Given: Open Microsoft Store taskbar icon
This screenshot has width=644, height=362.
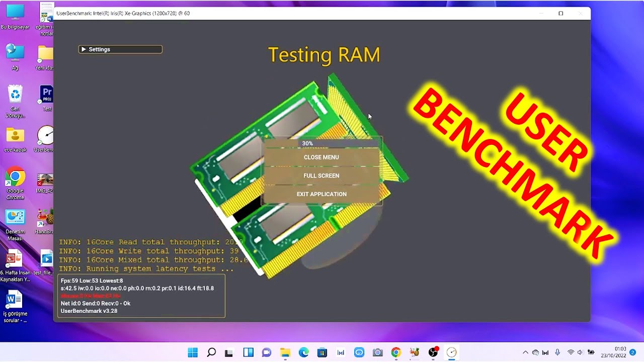Looking at the screenshot, I should click(322, 352).
